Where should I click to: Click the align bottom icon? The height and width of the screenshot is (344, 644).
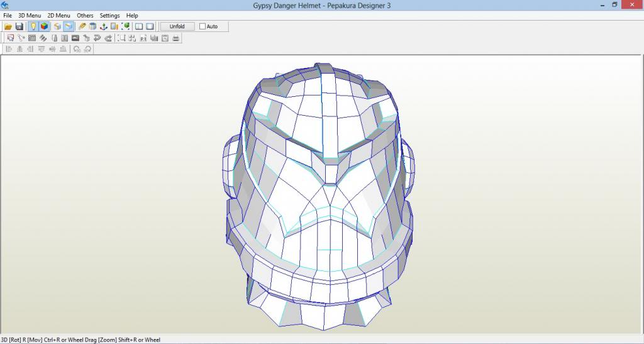pos(63,49)
